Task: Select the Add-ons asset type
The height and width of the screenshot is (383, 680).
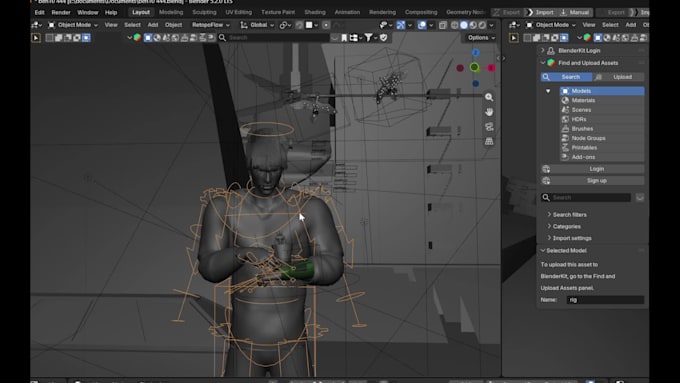Action: coord(602,157)
